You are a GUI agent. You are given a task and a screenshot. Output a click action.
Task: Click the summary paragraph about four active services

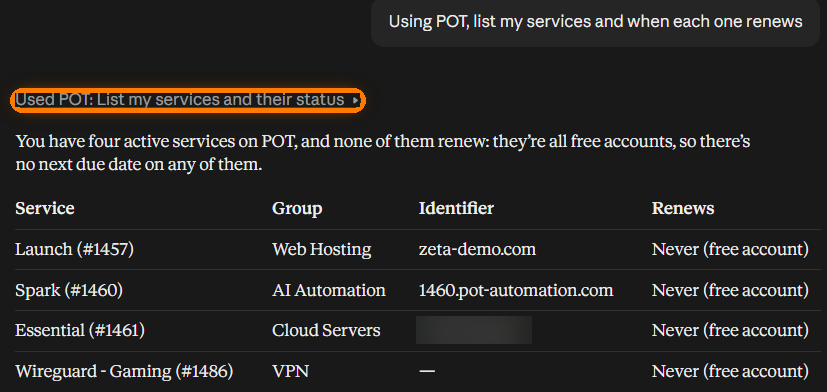pyautogui.click(x=383, y=153)
